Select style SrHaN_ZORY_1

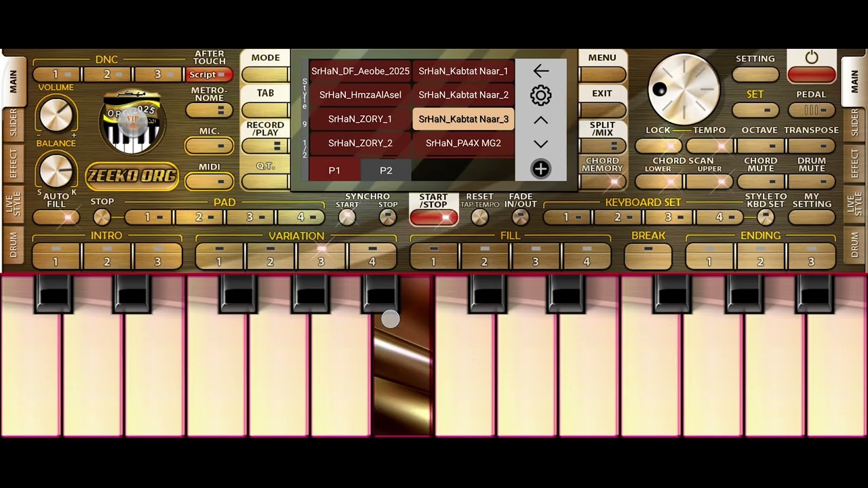click(360, 119)
